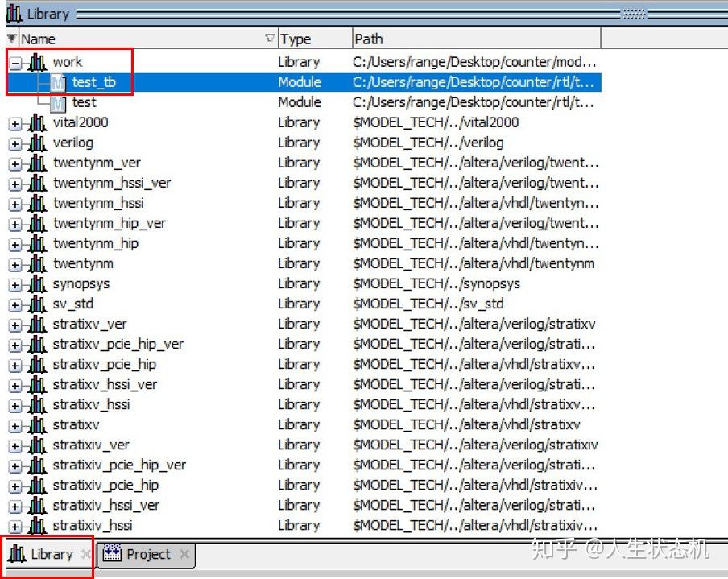Click the twentynm_hip_ver library icon
Image resolution: width=728 pixels, height=579 pixels.
click(x=37, y=224)
